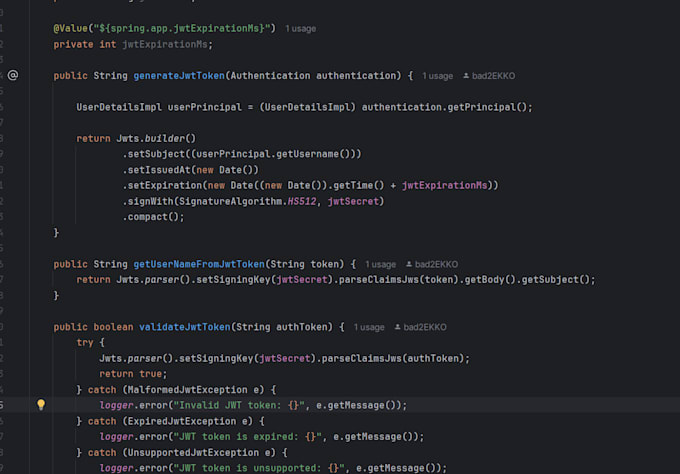Open the 1 usage hint after @Value annotation
This screenshot has height=474, width=680.
[x=300, y=29]
